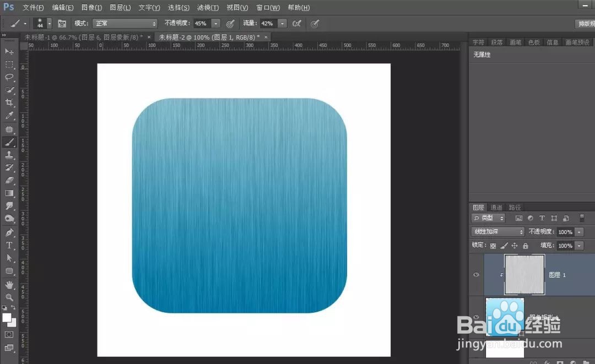Open layer fill 100% arrow
Viewport: 595px width, 364px height.
pyautogui.click(x=579, y=246)
